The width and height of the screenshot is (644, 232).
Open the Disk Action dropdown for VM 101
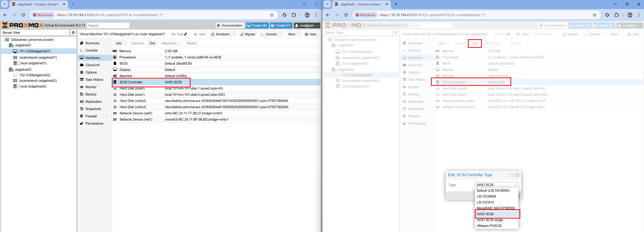click(x=171, y=43)
